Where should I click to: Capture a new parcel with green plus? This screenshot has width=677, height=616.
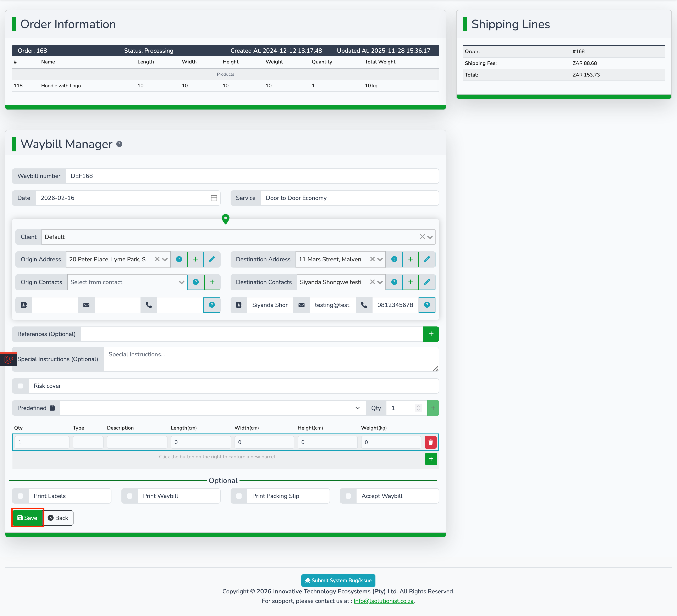pos(431,459)
